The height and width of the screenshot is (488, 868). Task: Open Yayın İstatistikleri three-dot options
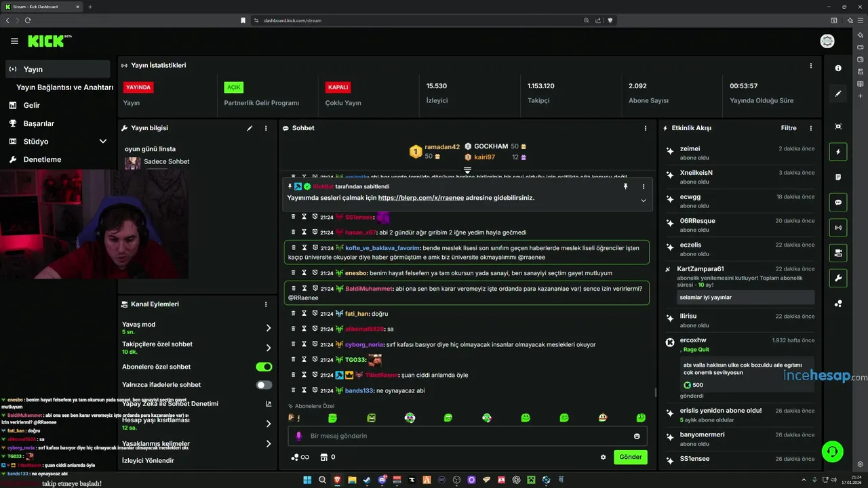coord(810,66)
